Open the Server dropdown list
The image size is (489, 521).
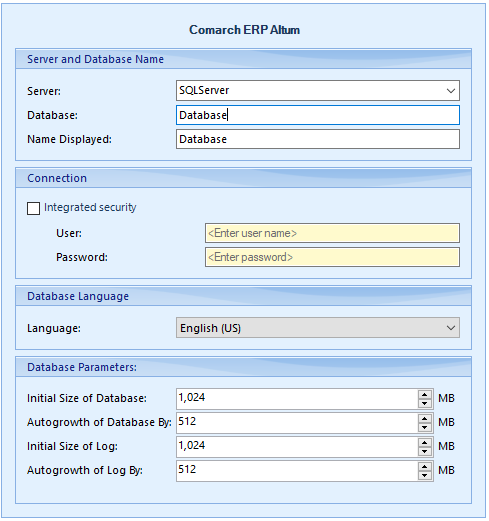pos(451,91)
